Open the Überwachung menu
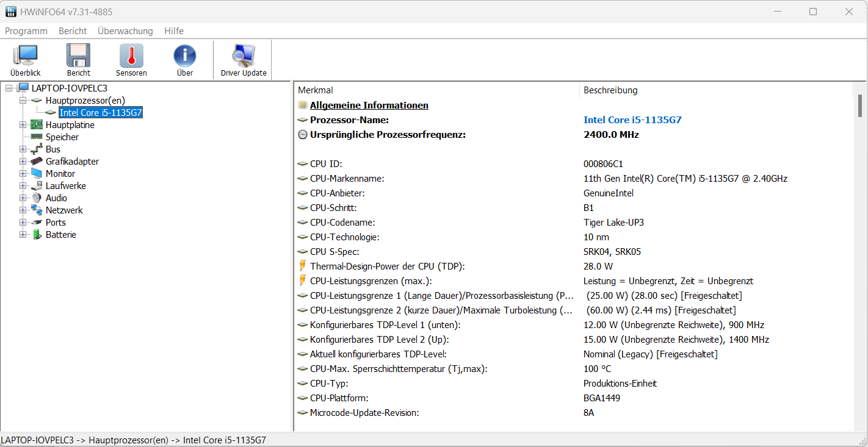The image size is (868, 447). pos(125,31)
